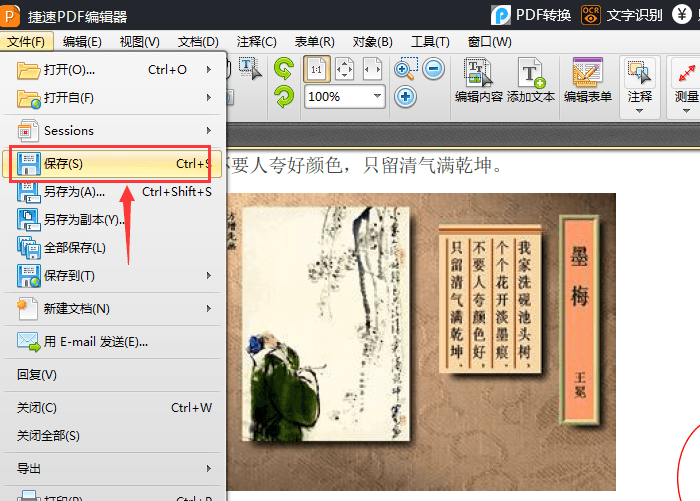Click 保存(S) menu entry

pos(112,164)
